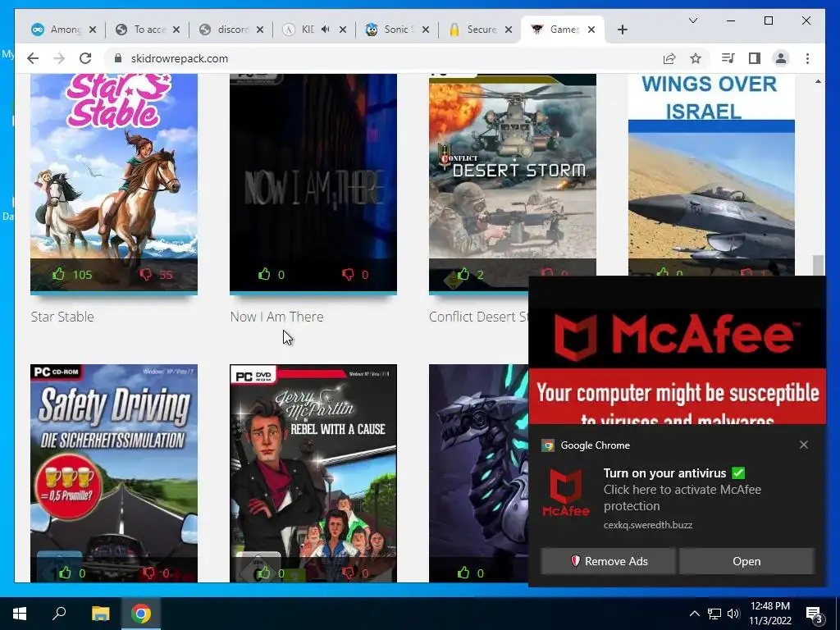Thumbs up the dragon robot game
840x630 pixels.
coord(463,573)
